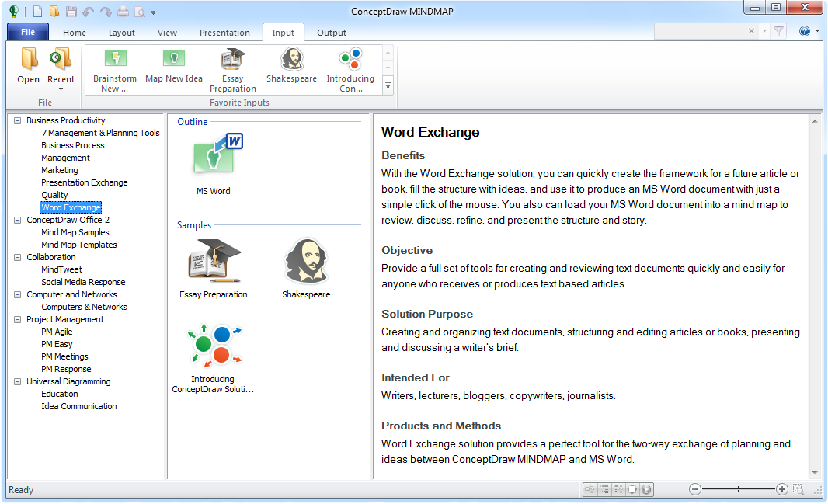This screenshot has height=504, width=828.
Task: Click the open folder icon in quick access toolbar
Action: [x=54, y=11]
